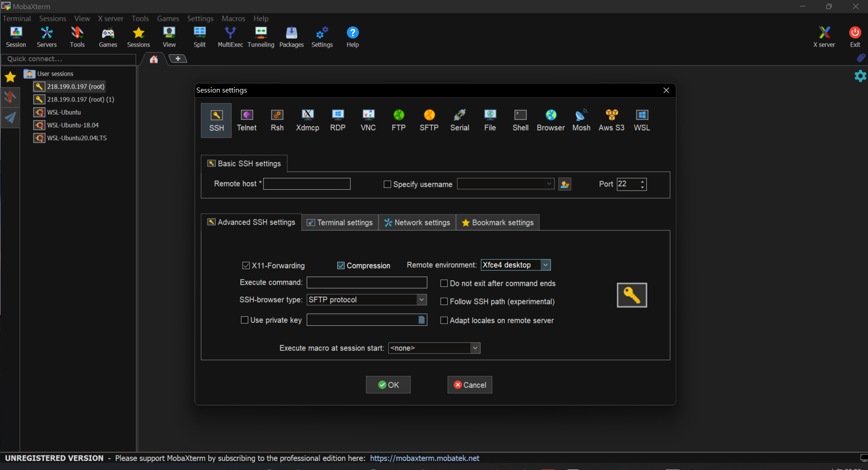Choose the FTP session type
Screen dimensions: 868x470
tap(398, 120)
